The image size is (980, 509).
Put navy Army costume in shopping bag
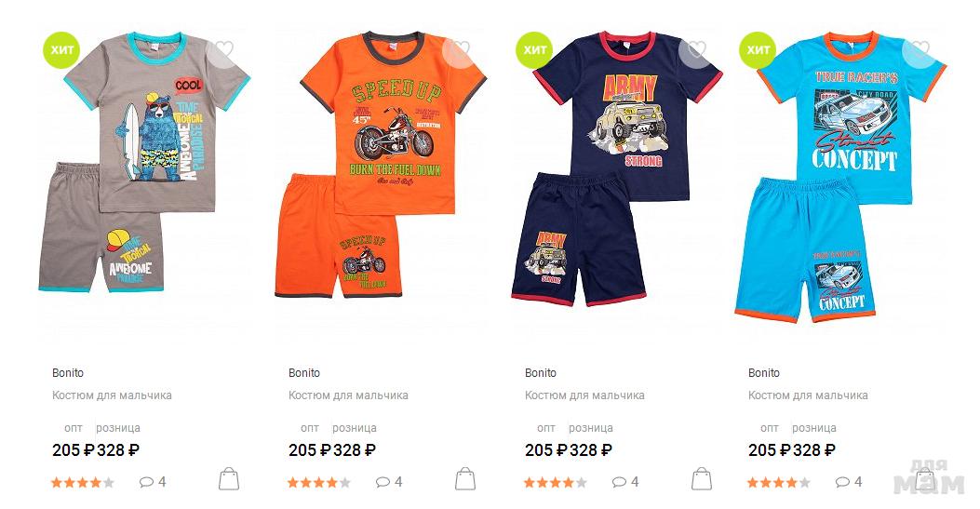coord(701,479)
